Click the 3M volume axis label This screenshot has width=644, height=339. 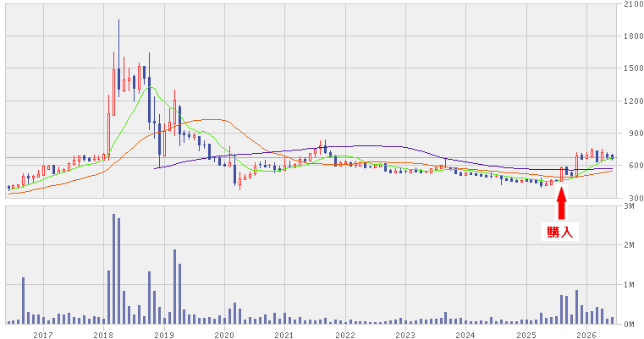coord(629,205)
